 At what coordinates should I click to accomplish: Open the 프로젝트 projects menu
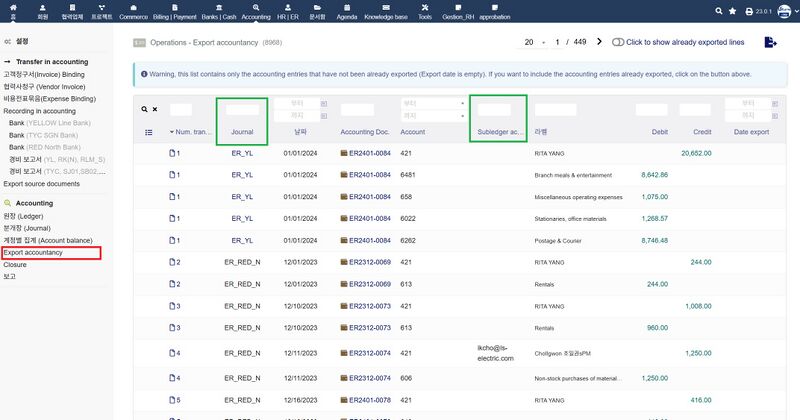coord(102,11)
